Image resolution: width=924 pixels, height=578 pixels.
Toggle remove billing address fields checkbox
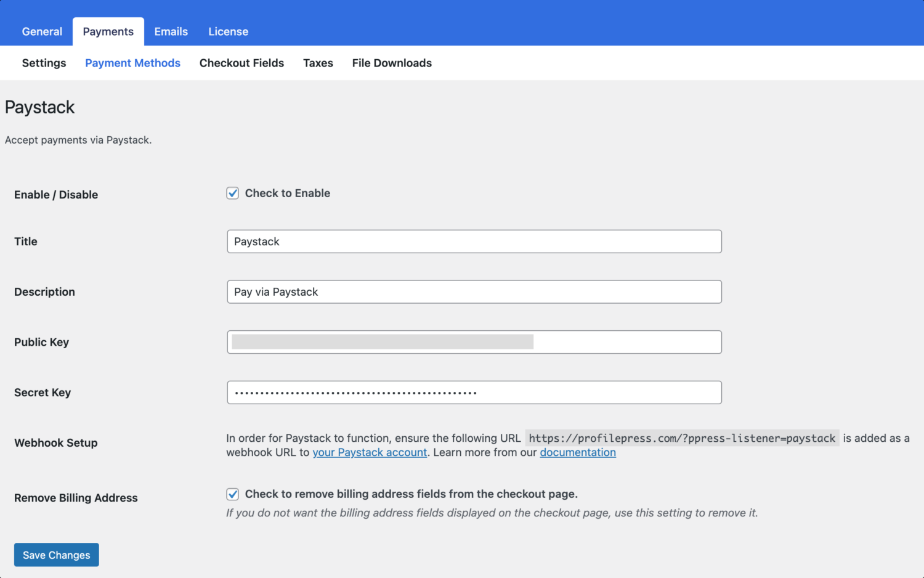pos(233,494)
